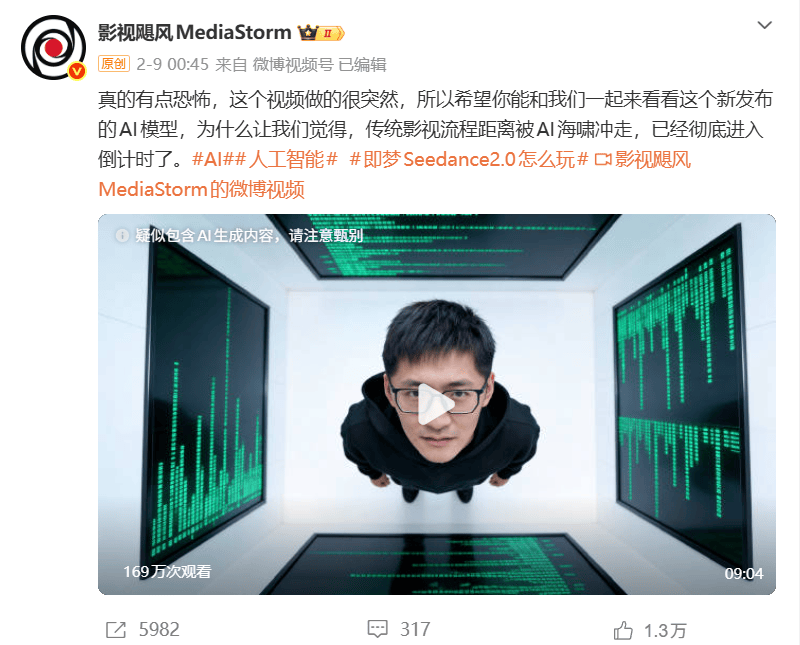This screenshot has width=800, height=645.
Task: Click the 169万次观看 view count
Action: tap(167, 572)
